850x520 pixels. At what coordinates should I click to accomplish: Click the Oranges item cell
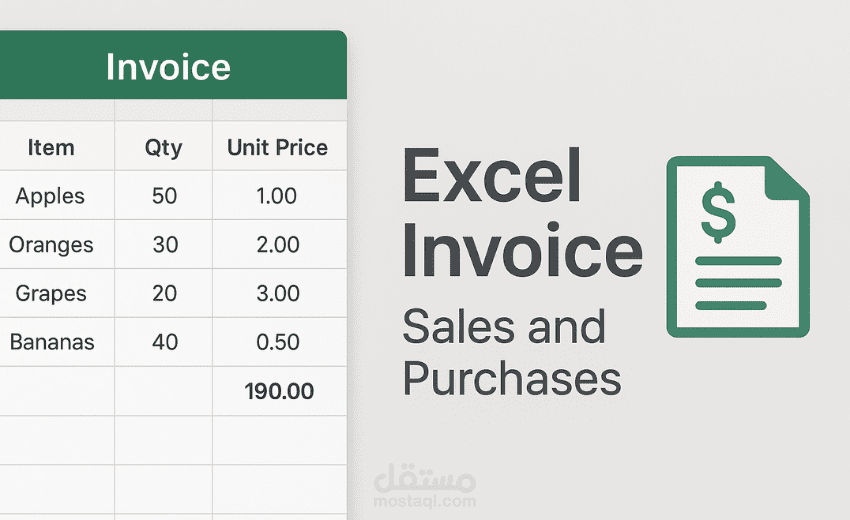[57, 244]
